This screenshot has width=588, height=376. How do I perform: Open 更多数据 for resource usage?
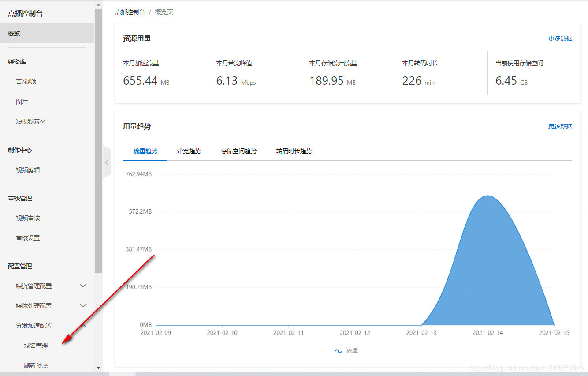(560, 38)
